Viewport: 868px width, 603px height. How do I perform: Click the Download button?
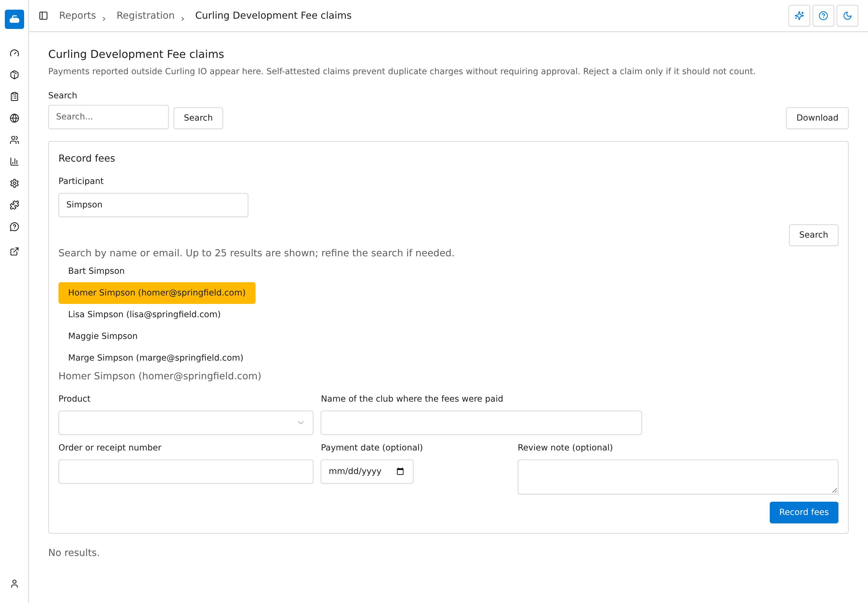pyautogui.click(x=817, y=118)
